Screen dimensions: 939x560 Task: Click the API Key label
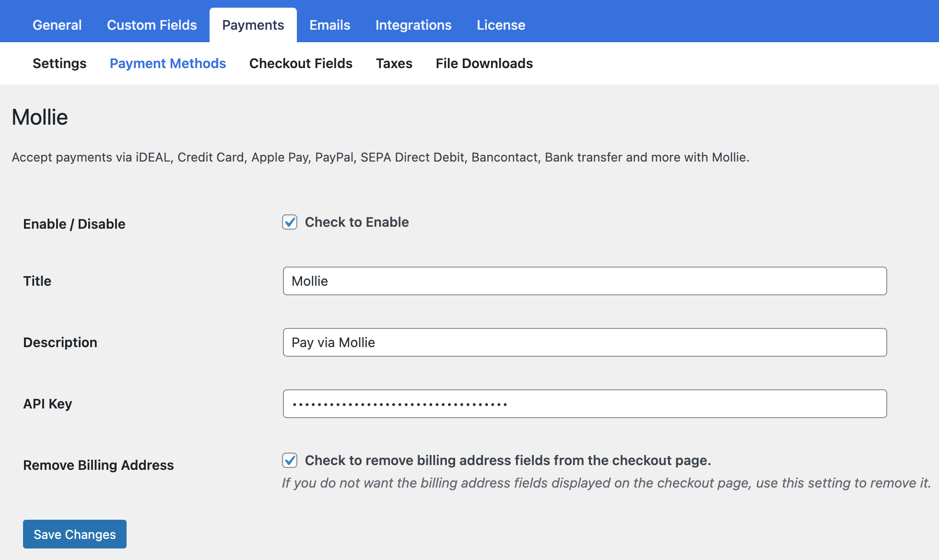coord(47,404)
